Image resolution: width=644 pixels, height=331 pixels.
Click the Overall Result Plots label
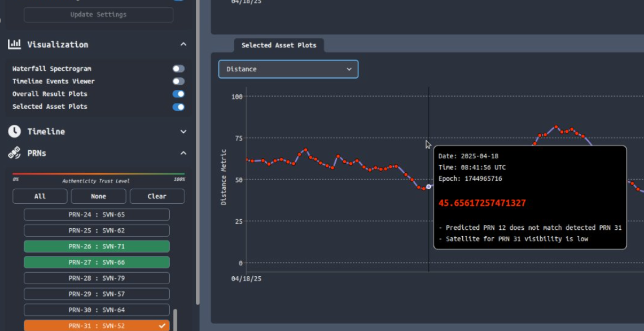(50, 94)
